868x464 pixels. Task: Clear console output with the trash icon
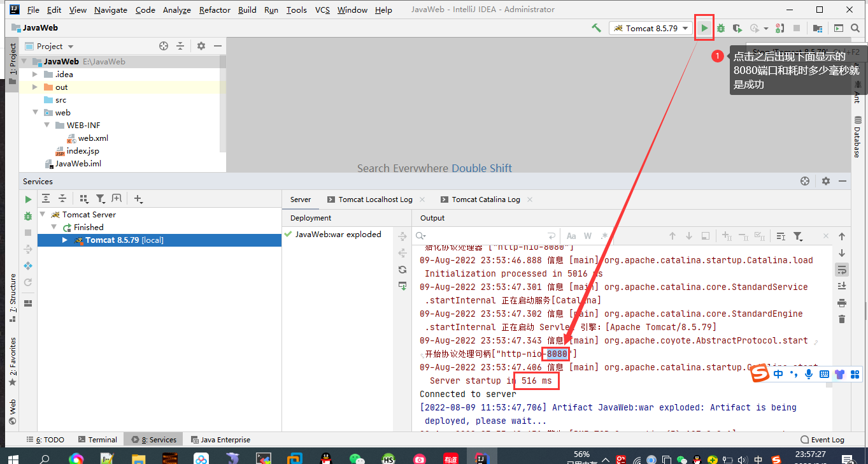coord(842,319)
